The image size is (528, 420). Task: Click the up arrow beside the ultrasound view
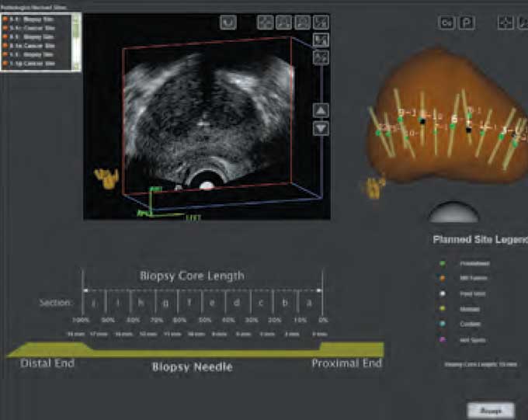(x=321, y=110)
